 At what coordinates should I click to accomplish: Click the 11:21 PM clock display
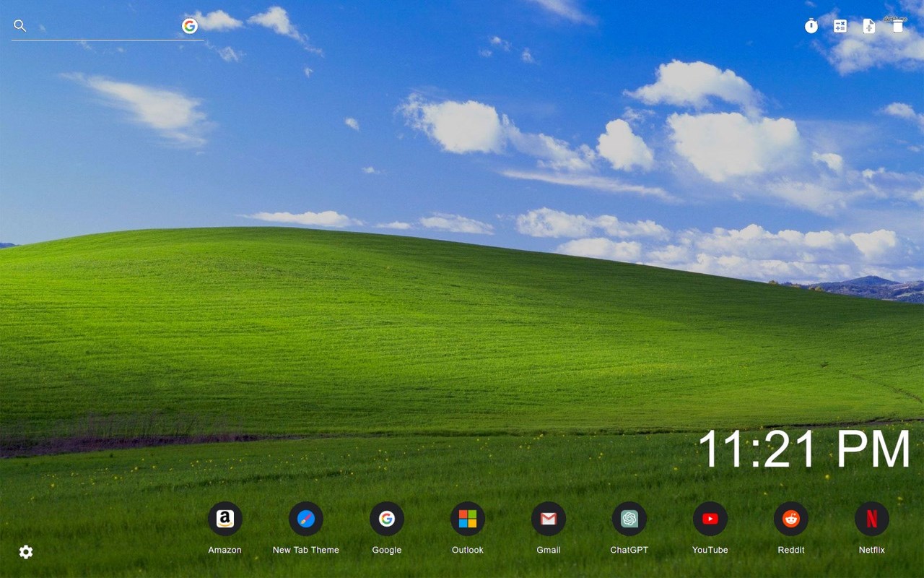click(x=804, y=449)
